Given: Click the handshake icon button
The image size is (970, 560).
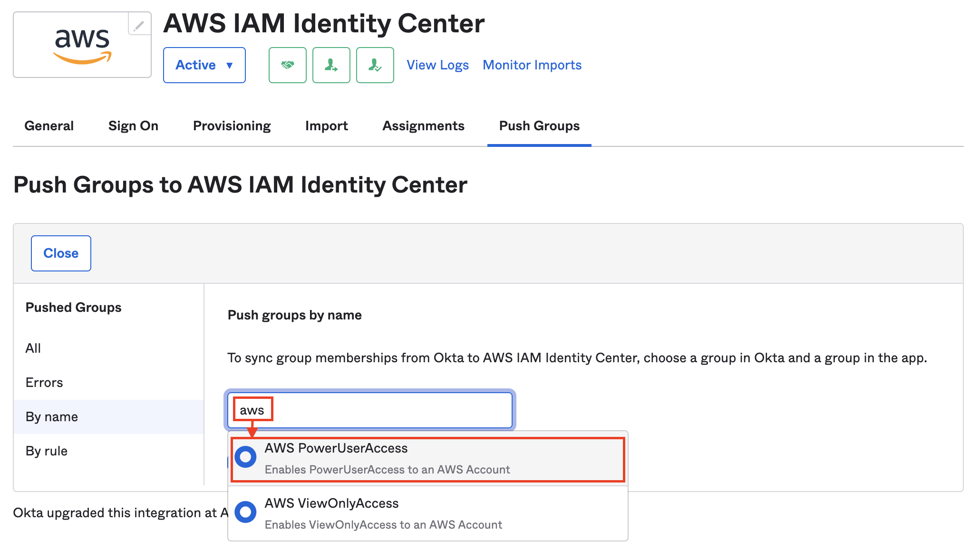Looking at the screenshot, I should [x=287, y=65].
